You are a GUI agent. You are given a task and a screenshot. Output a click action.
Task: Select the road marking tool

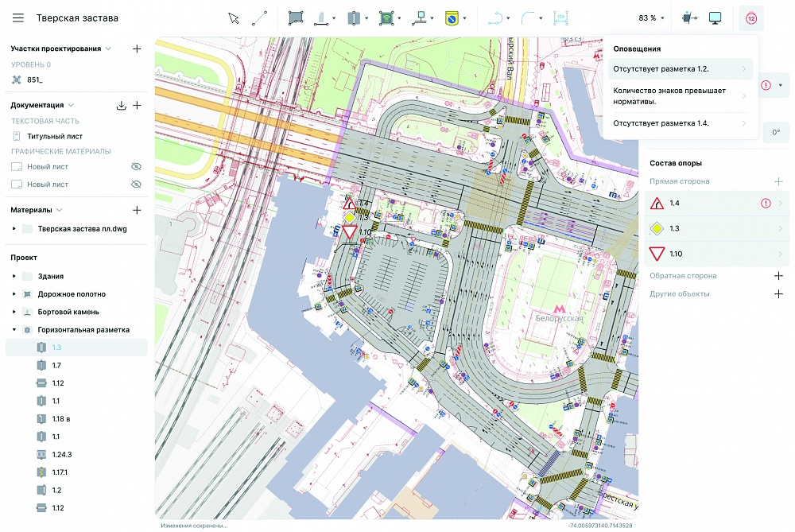click(x=354, y=18)
